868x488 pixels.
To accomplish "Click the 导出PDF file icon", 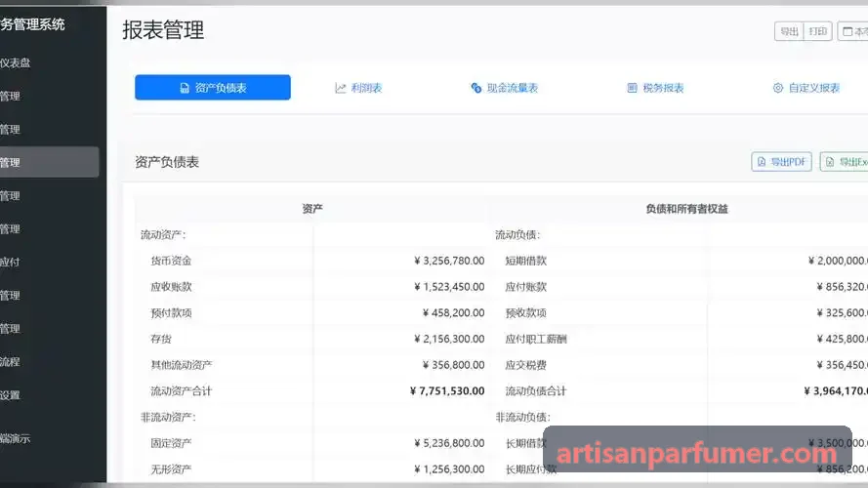I will pos(762,162).
